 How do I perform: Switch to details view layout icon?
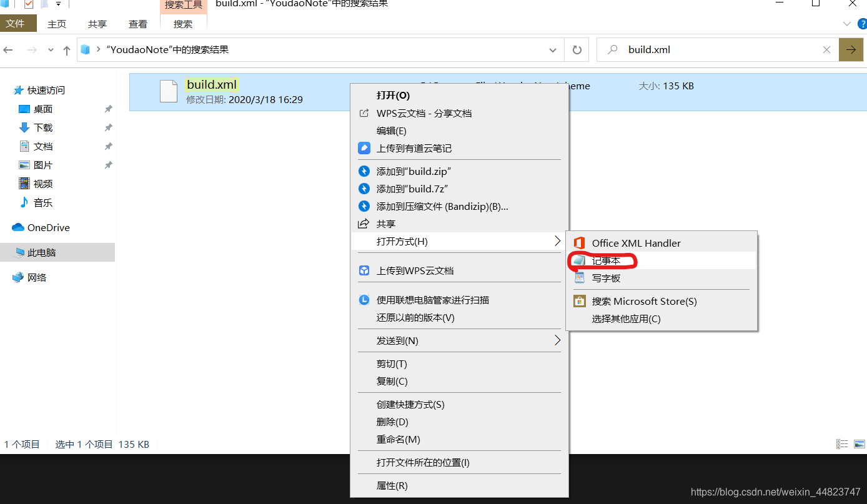pyautogui.click(x=842, y=444)
